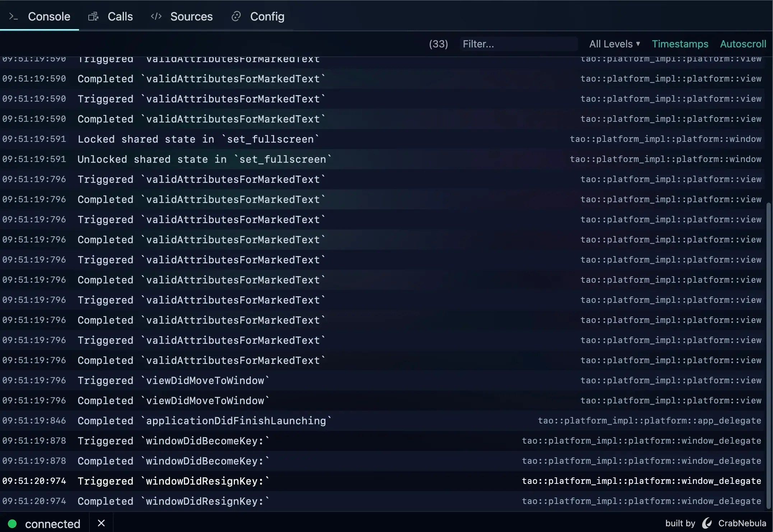Click the Console terminal prompt icon
The height and width of the screenshot is (532, 773).
click(x=13, y=17)
